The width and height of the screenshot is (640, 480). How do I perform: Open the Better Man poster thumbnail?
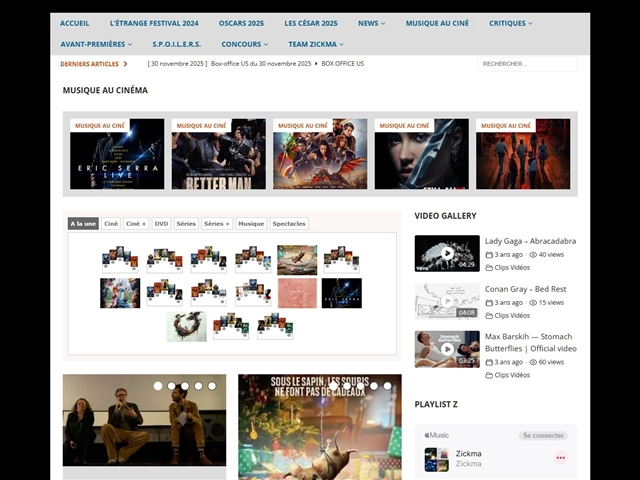tap(219, 155)
